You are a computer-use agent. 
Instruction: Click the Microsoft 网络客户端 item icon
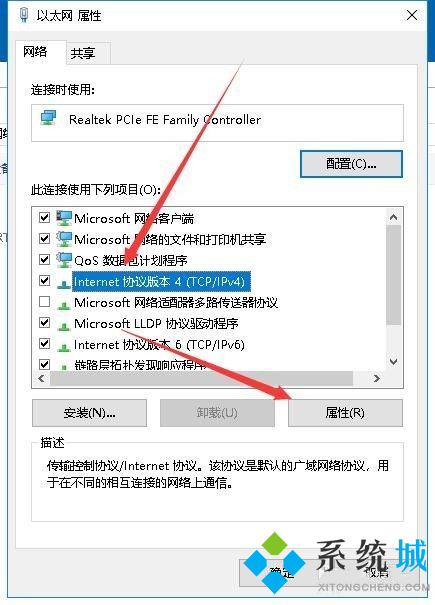coord(64,218)
